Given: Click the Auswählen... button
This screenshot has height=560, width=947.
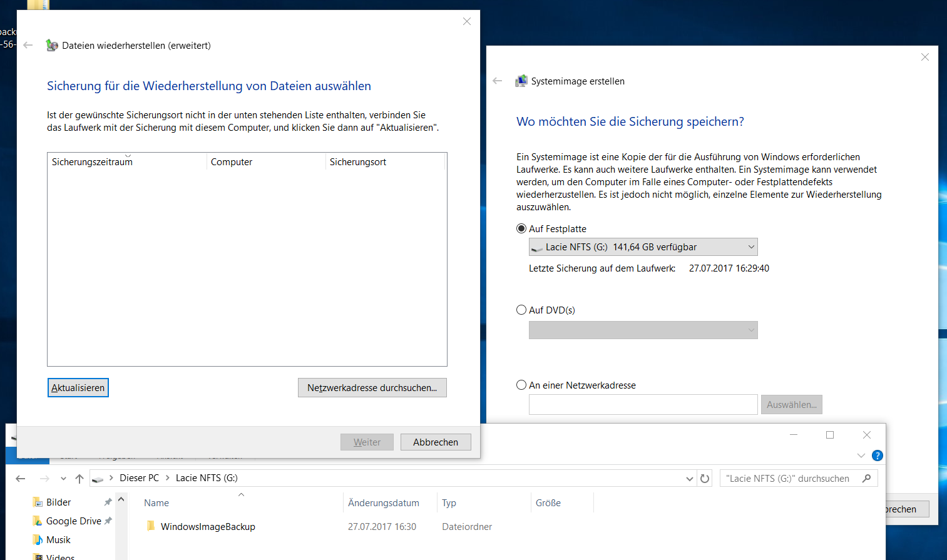Looking at the screenshot, I should pyautogui.click(x=792, y=404).
